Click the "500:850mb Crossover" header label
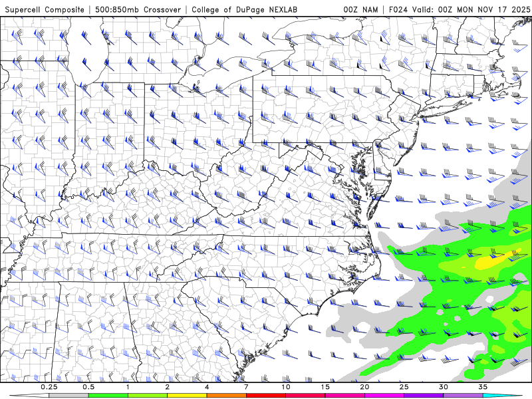The image size is (532, 399). (x=138, y=9)
